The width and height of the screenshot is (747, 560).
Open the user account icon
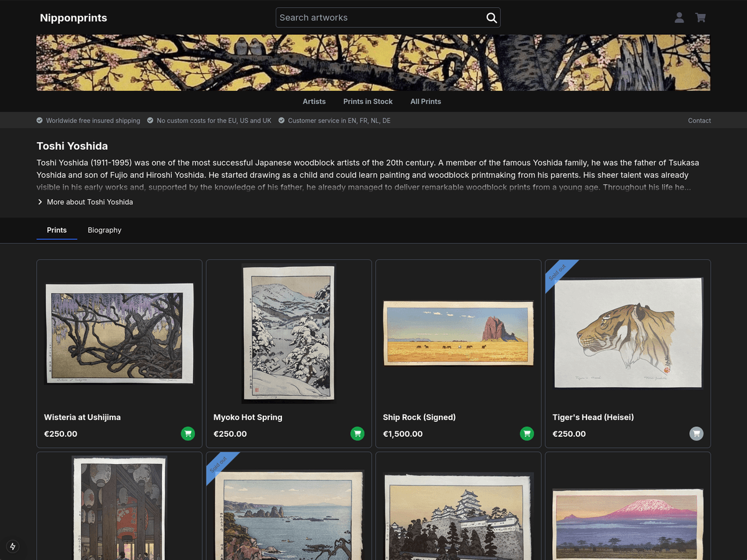(679, 17)
